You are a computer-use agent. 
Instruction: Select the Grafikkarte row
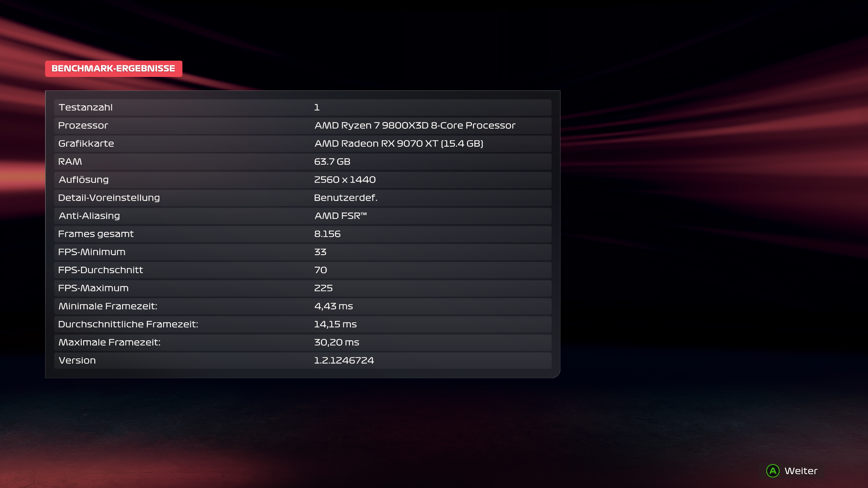pyautogui.click(x=302, y=144)
